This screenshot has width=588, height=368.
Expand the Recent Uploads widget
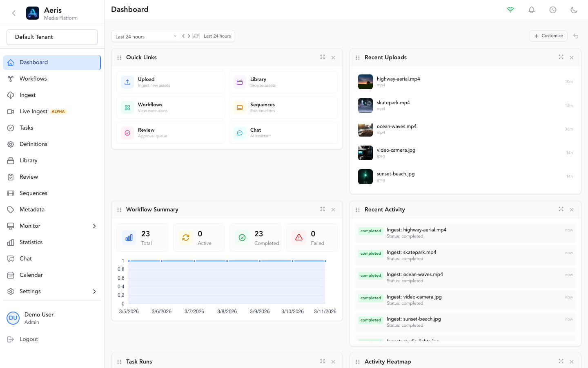coord(561,57)
